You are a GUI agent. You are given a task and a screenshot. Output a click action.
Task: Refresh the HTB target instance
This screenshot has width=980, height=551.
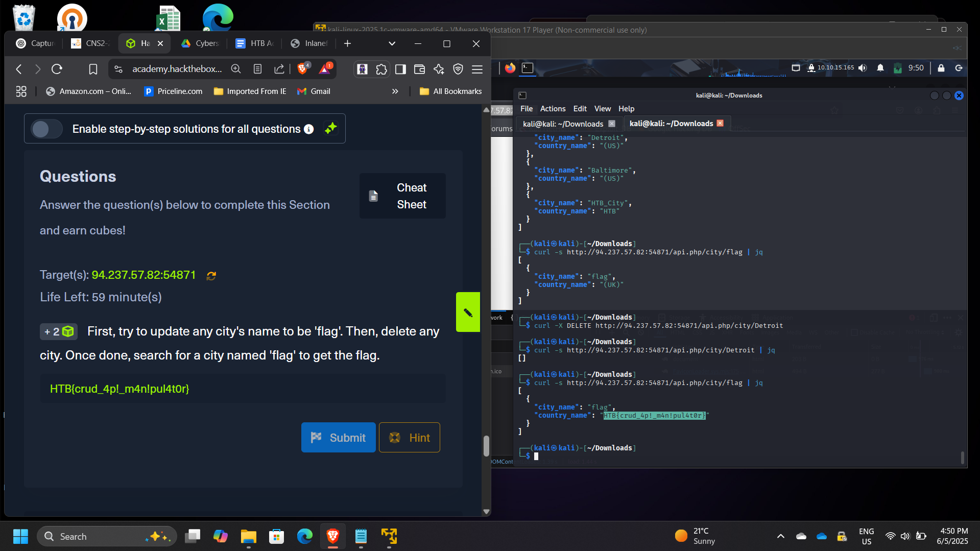211,276
